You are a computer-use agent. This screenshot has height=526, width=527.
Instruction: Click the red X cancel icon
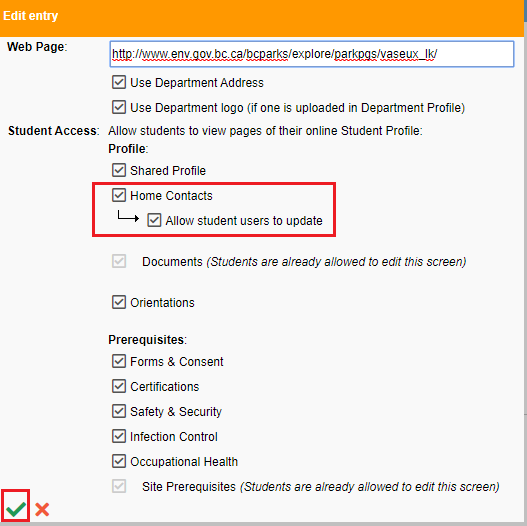42,509
